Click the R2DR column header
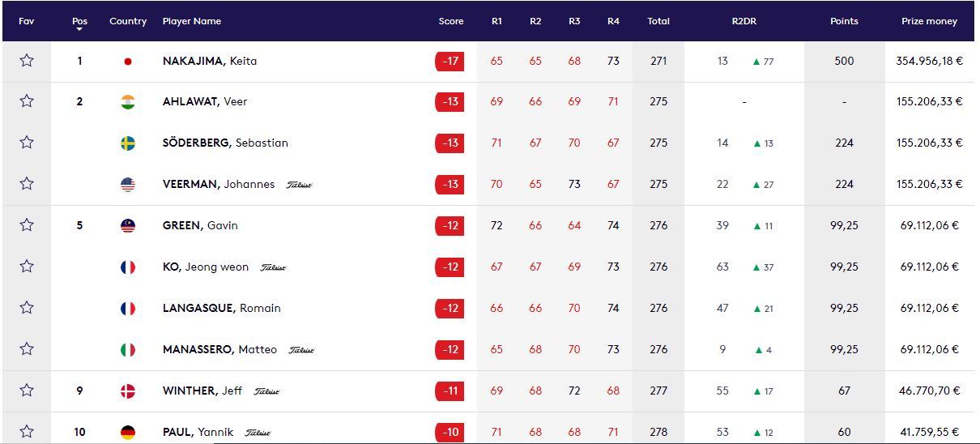 coord(744,21)
